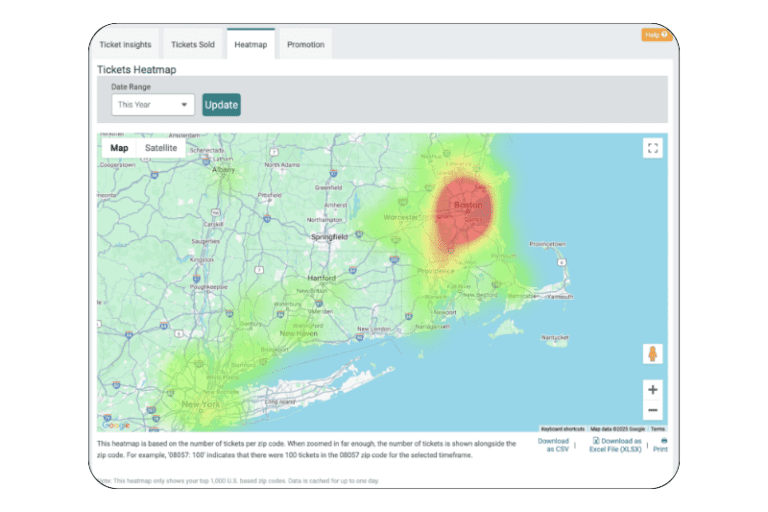
Task: Switch to the Ticket Insights tab
Action: pyautogui.click(x=125, y=45)
